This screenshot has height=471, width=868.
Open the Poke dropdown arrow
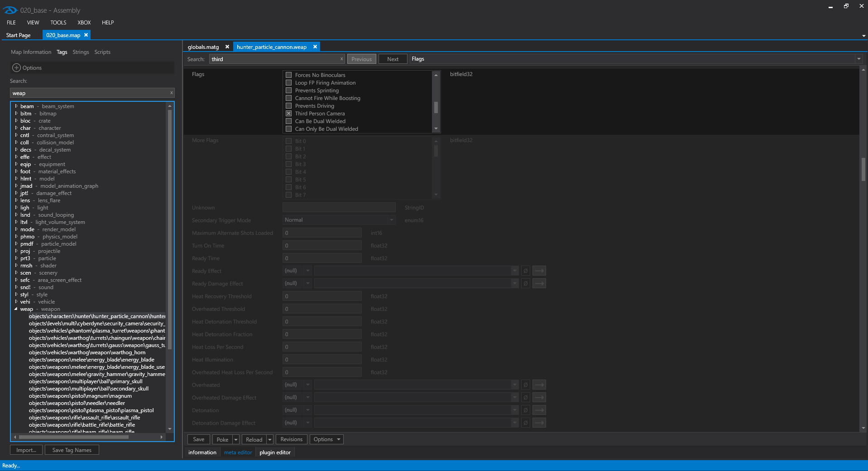(236, 439)
